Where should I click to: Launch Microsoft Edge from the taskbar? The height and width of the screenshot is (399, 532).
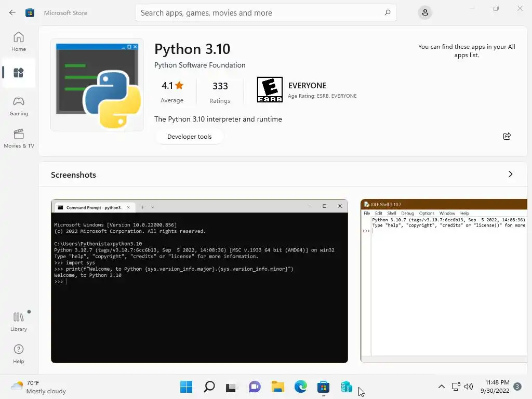pyautogui.click(x=301, y=387)
